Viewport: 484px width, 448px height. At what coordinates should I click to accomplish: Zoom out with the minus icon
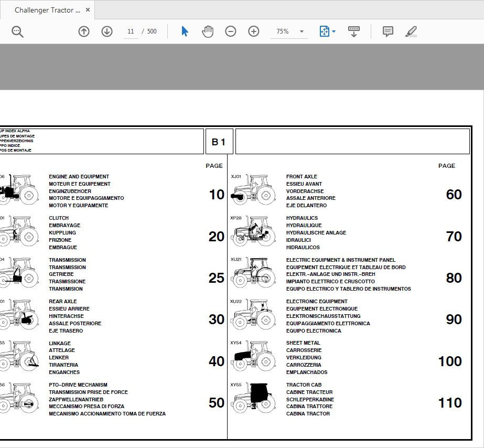pos(230,31)
